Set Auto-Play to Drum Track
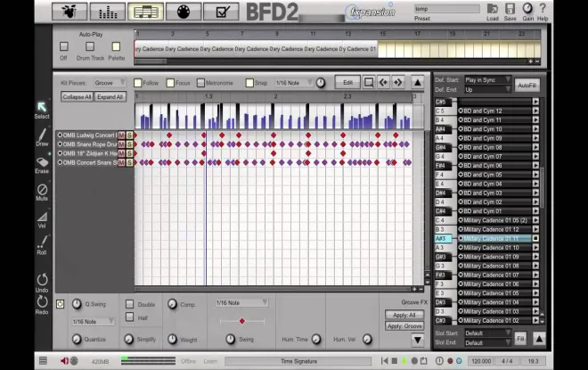Viewport: 588px width, 370px height. [x=90, y=46]
